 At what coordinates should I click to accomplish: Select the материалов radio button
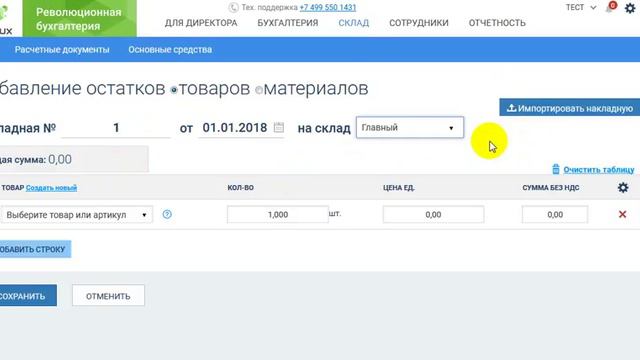(259, 89)
